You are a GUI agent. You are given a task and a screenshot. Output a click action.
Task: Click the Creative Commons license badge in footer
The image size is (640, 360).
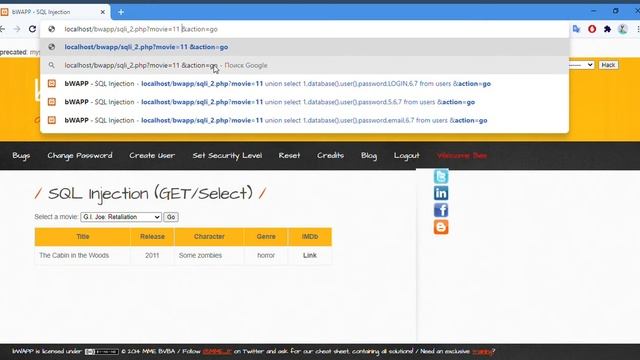click(102, 351)
